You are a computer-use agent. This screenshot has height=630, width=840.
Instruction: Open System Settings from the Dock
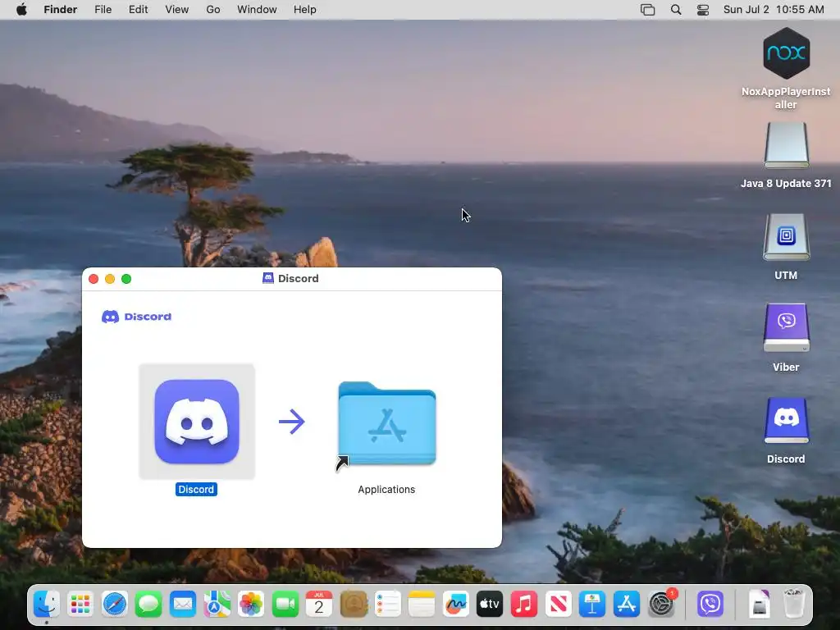coord(662,605)
